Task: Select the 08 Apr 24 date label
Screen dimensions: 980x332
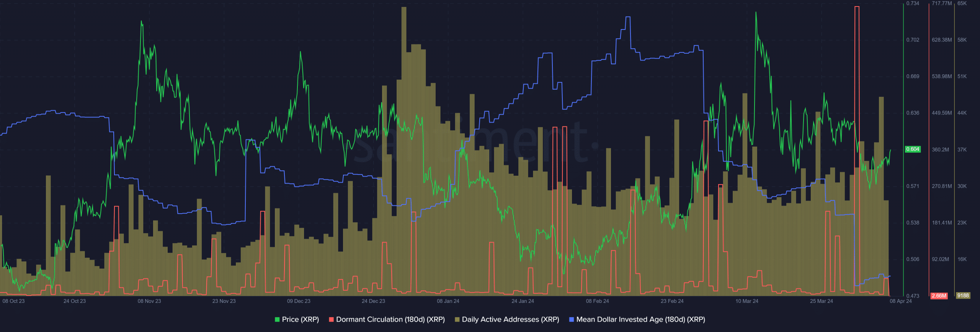Action: pyautogui.click(x=900, y=301)
